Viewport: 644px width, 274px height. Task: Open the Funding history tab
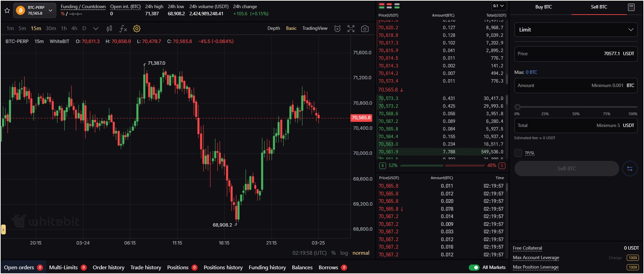point(267,268)
